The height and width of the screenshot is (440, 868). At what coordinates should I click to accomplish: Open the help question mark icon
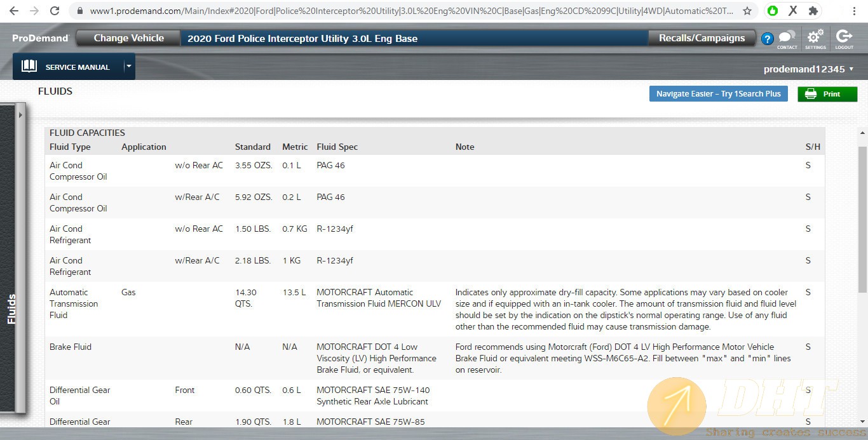click(x=767, y=39)
